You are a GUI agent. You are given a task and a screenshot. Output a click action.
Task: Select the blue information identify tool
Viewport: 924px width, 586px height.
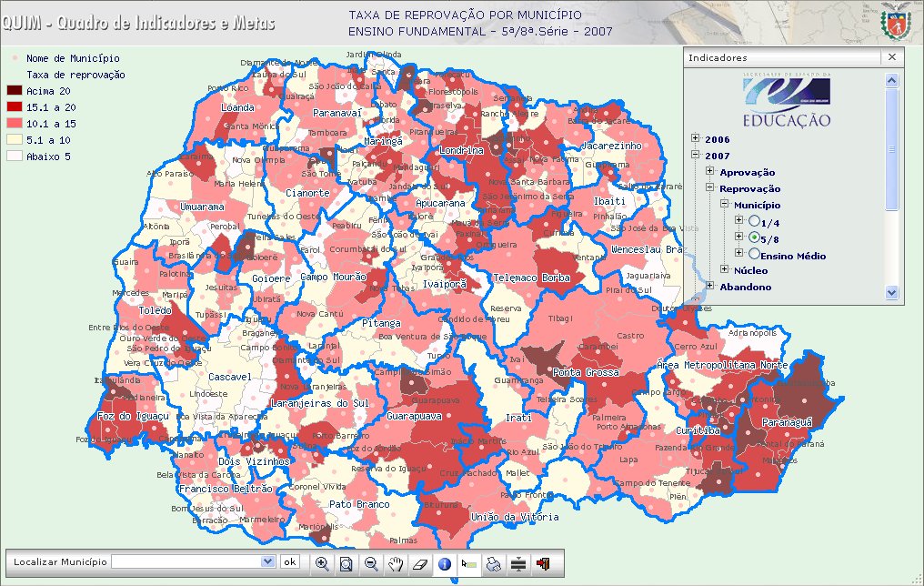445,563
